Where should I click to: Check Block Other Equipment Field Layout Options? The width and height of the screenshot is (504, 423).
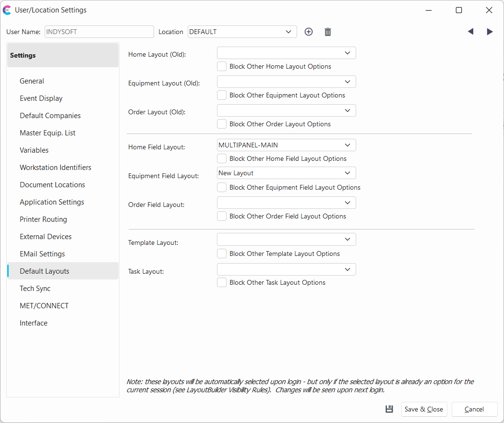(222, 187)
